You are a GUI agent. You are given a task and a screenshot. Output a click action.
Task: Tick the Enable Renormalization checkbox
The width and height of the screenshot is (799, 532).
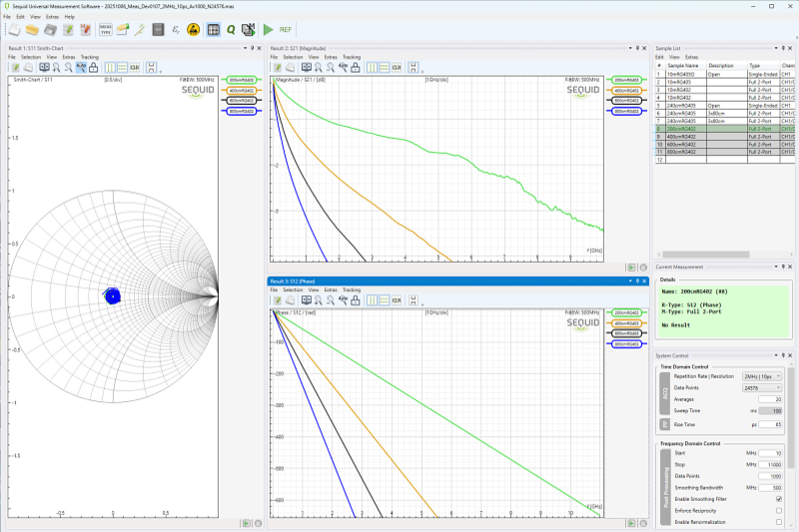tap(778, 522)
